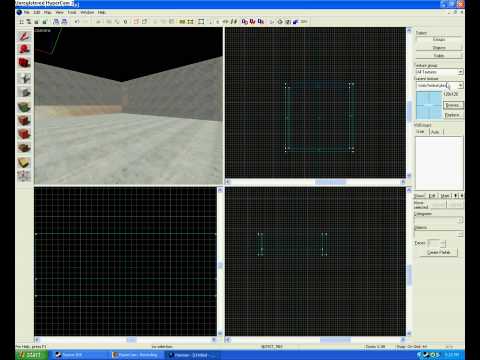Set selection mode to Objects
Viewport: 480px width, 360px height.
(439, 48)
